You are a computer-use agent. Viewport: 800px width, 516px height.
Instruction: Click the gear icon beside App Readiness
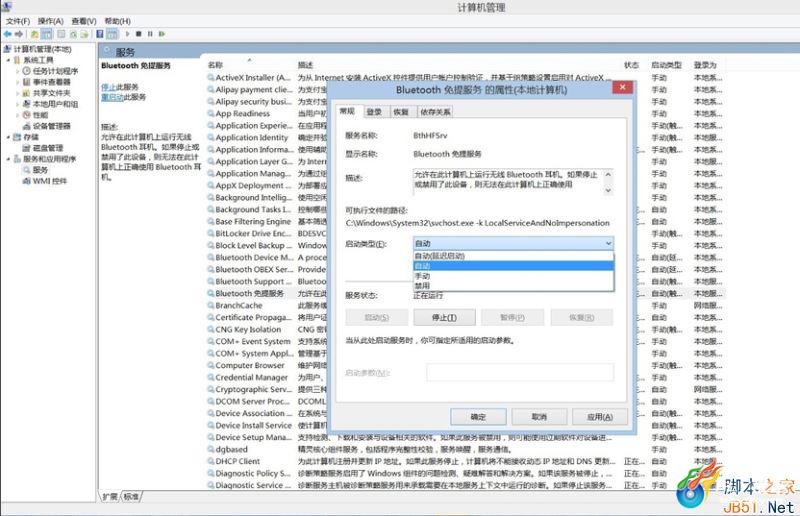click(211, 113)
